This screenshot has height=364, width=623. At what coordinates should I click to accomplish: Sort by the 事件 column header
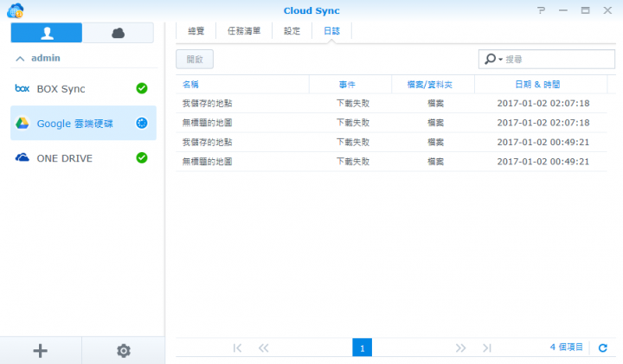(x=350, y=85)
